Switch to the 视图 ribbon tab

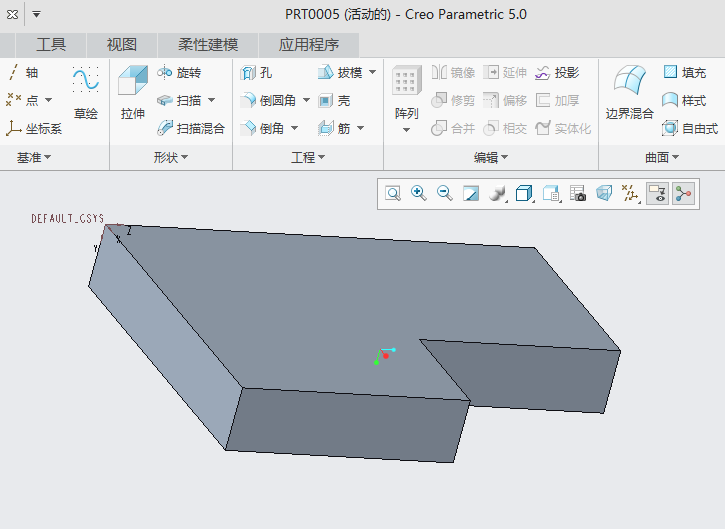pos(121,45)
